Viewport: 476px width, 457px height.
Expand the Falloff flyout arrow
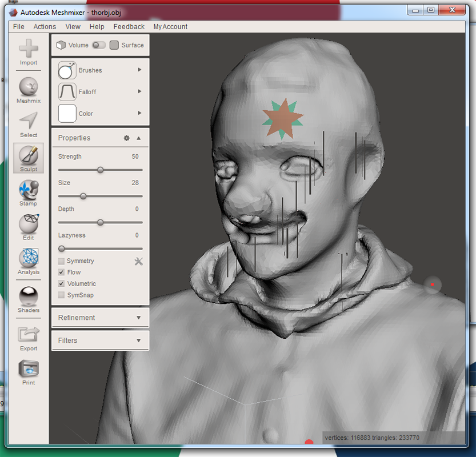pos(139,91)
